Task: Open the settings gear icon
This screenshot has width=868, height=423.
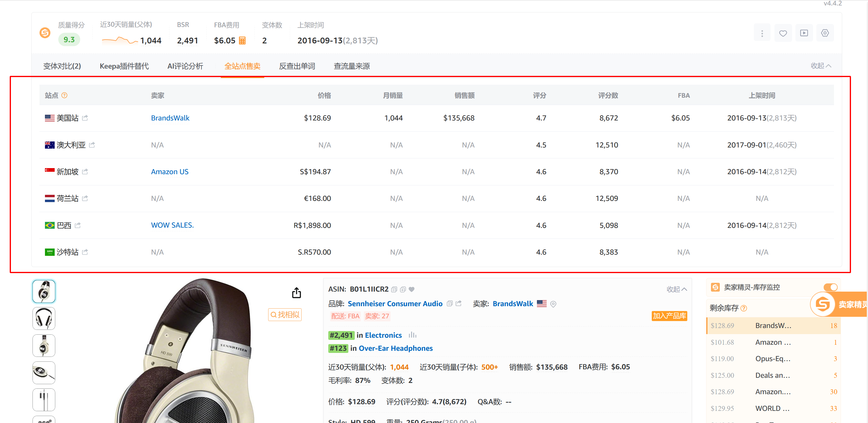Action: 825,33
